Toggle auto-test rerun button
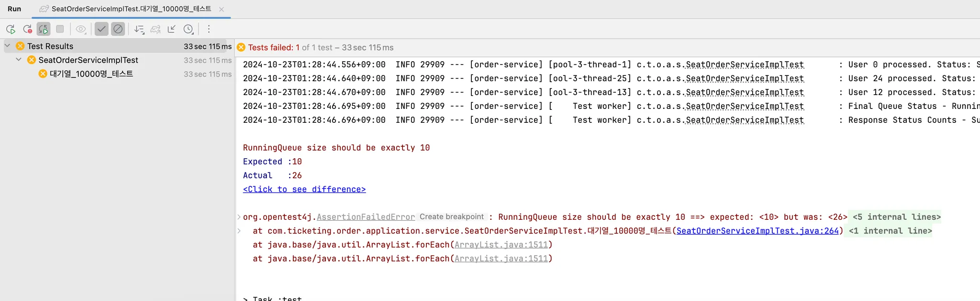The height and width of the screenshot is (301, 980). [44, 29]
